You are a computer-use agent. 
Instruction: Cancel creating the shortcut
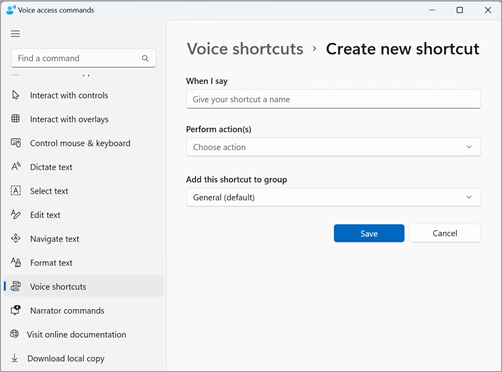click(445, 233)
